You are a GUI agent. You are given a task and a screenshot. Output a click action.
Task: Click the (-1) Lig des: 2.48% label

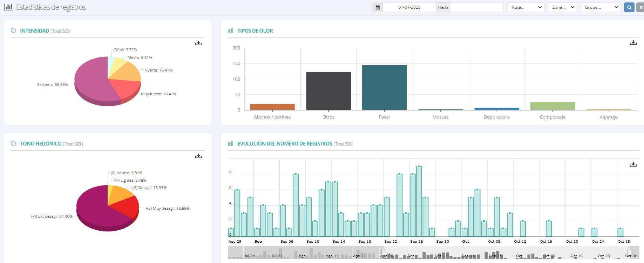pos(130,180)
